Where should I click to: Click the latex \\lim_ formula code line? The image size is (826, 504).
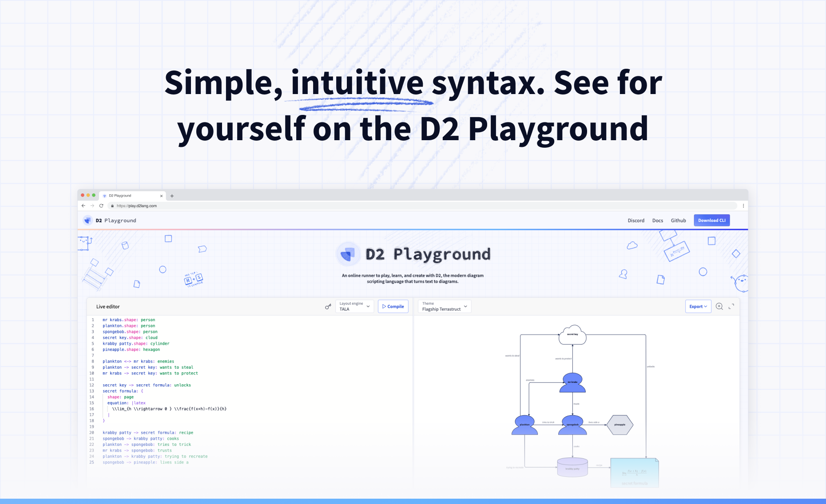(169, 409)
